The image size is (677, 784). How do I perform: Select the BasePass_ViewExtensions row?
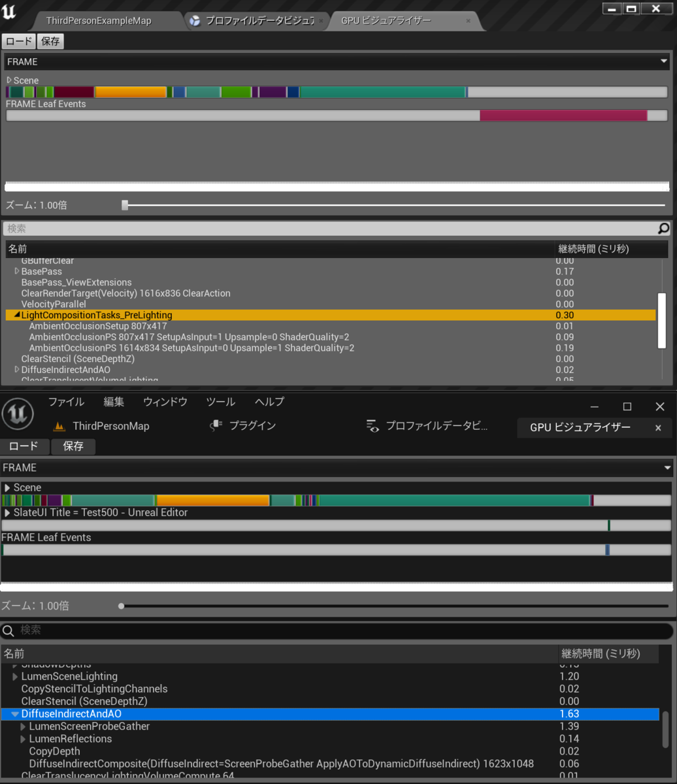(x=330, y=282)
